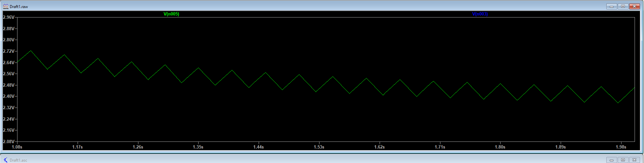Image resolution: width=644 pixels, height=163 pixels.
Task: Click the Draft1.asc schematic window icon
Action: point(5,160)
